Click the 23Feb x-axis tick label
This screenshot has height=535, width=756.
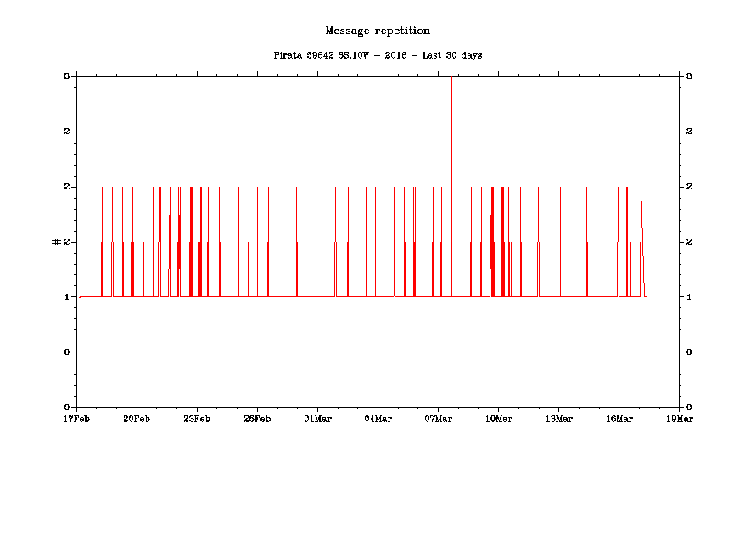(197, 419)
